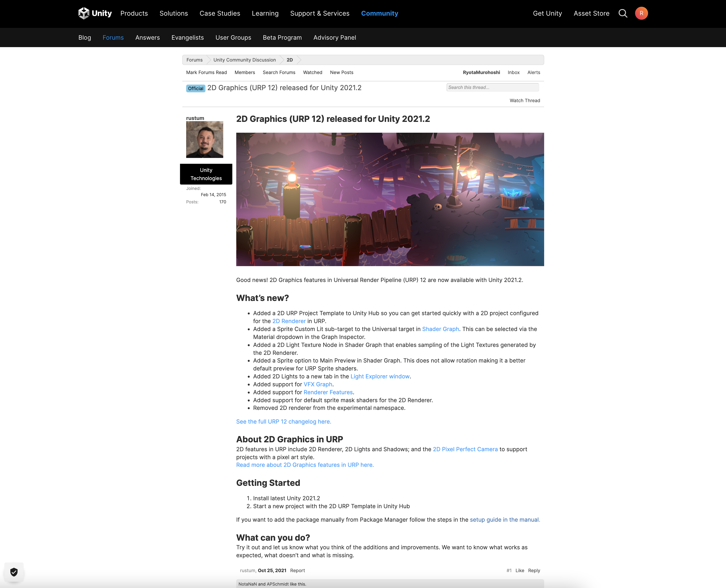The image size is (726, 588).
Task: Reply to rustum's post
Action: tap(534, 570)
